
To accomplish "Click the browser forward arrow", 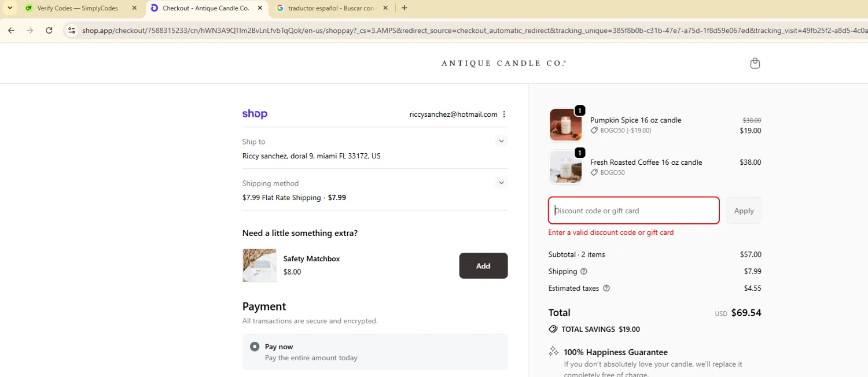I will (x=30, y=31).
